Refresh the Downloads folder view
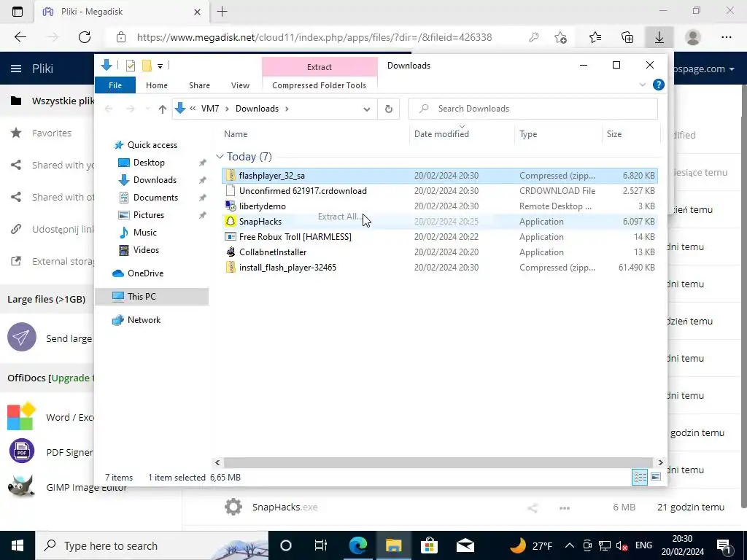The image size is (747, 560). (389, 109)
